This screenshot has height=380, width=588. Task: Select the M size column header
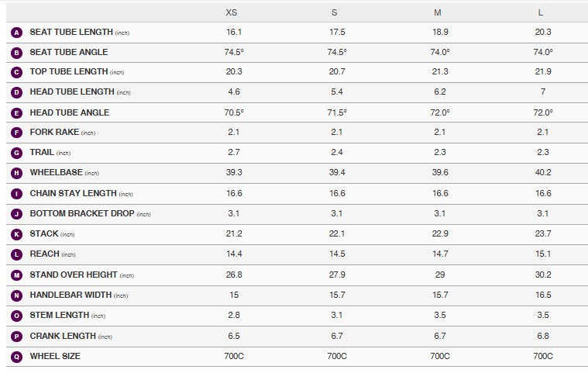click(x=437, y=12)
